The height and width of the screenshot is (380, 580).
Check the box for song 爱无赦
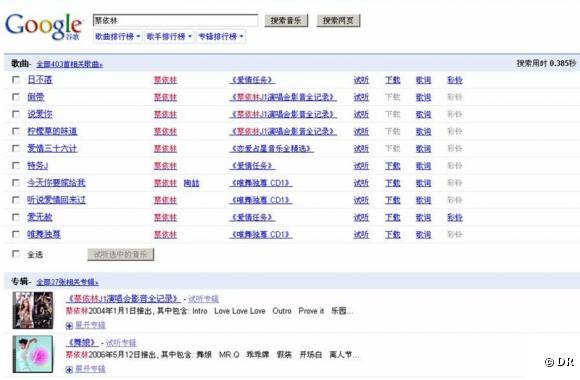[x=16, y=217]
